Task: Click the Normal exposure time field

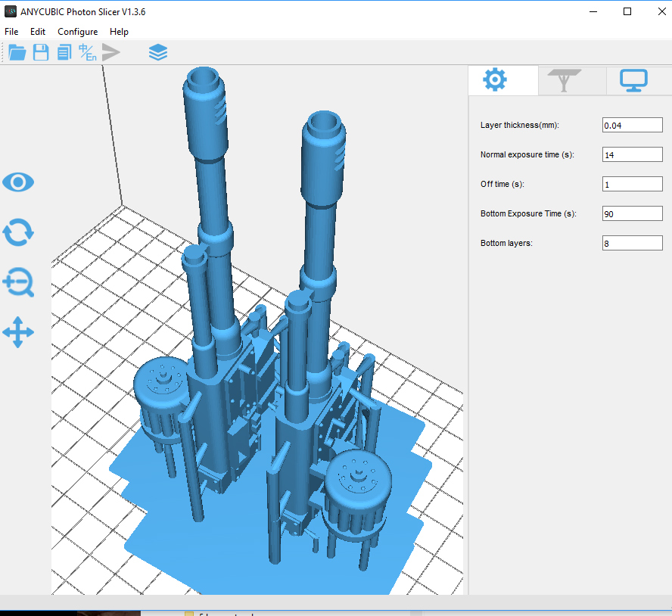Action: [632, 154]
